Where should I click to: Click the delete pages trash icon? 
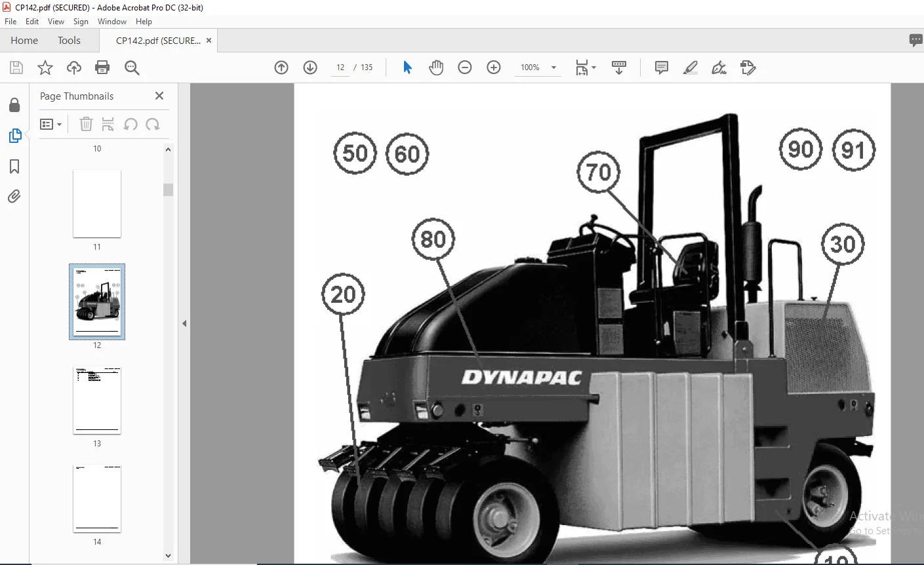(x=86, y=124)
